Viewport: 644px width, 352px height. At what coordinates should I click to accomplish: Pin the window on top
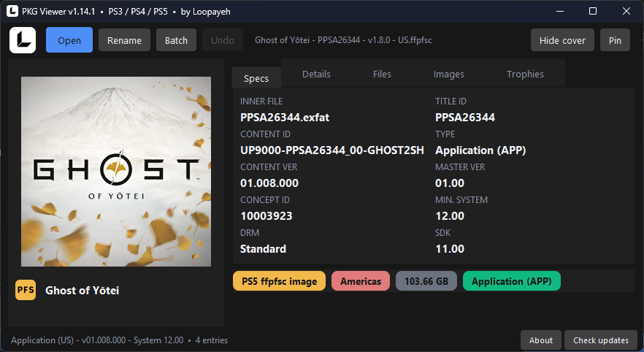coord(615,40)
